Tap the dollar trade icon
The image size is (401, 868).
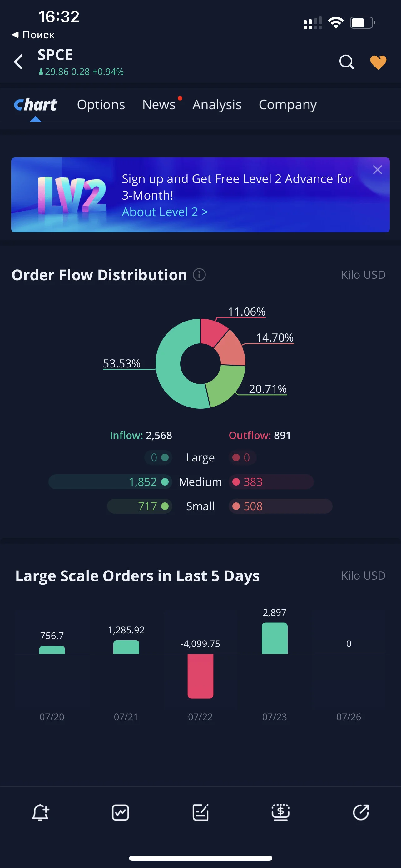pos(280,812)
